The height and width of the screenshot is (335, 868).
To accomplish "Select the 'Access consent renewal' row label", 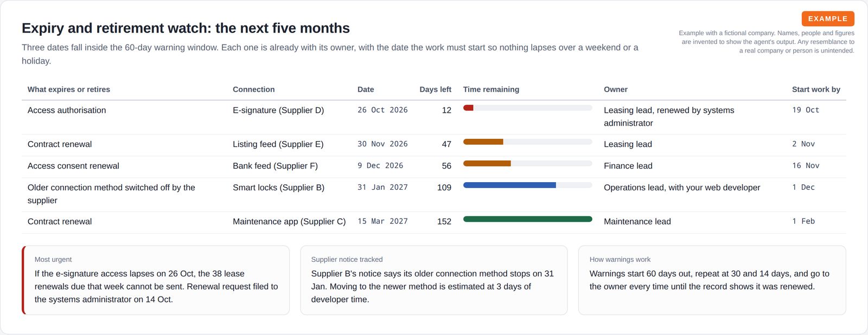I will click(73, 166).
